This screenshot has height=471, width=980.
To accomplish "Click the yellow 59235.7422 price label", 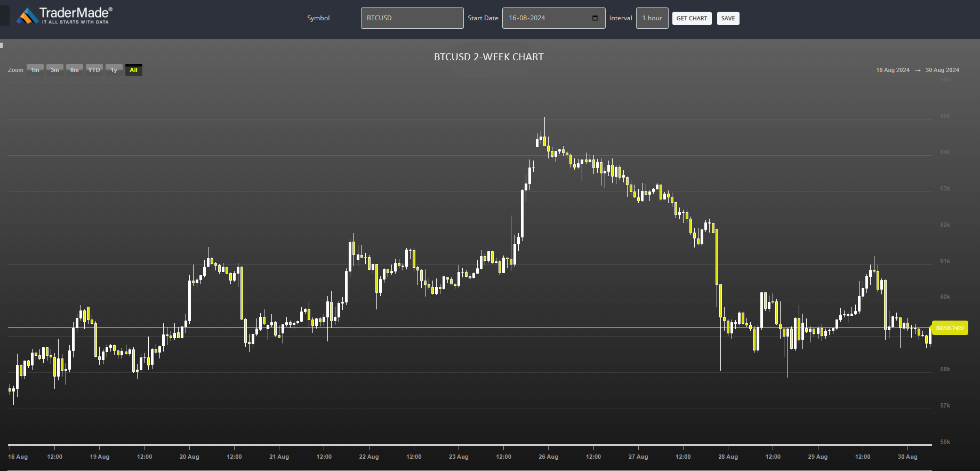I will [x=950, y=328].
